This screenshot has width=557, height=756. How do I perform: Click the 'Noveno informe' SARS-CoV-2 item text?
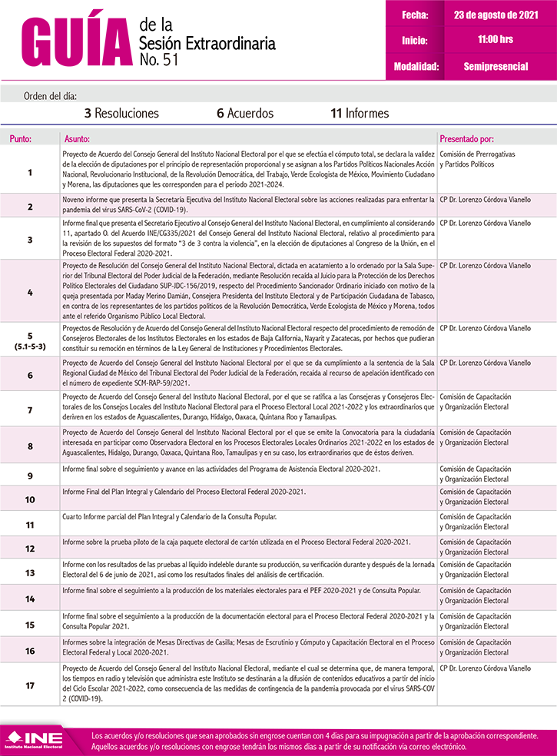point(248,204)
